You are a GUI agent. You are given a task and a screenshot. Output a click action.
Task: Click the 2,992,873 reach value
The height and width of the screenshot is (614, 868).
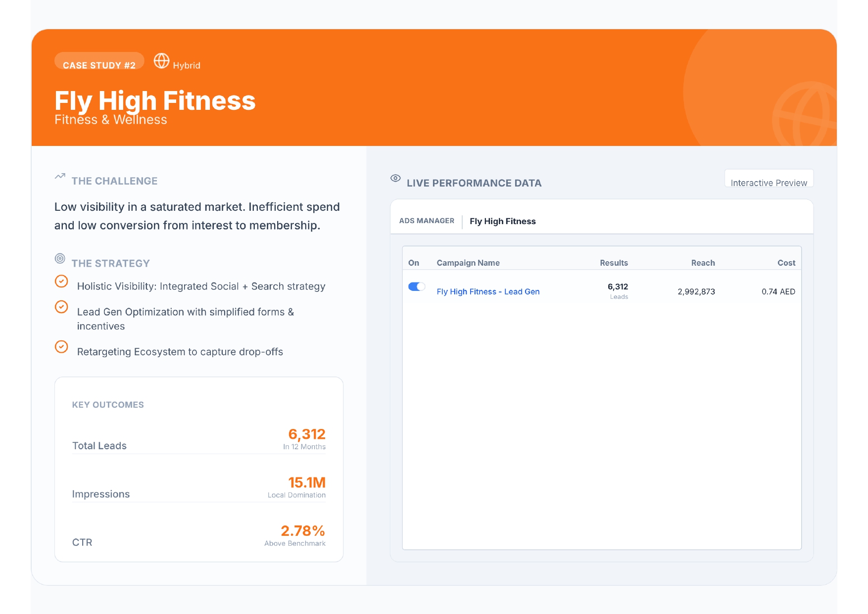point(696,291)
